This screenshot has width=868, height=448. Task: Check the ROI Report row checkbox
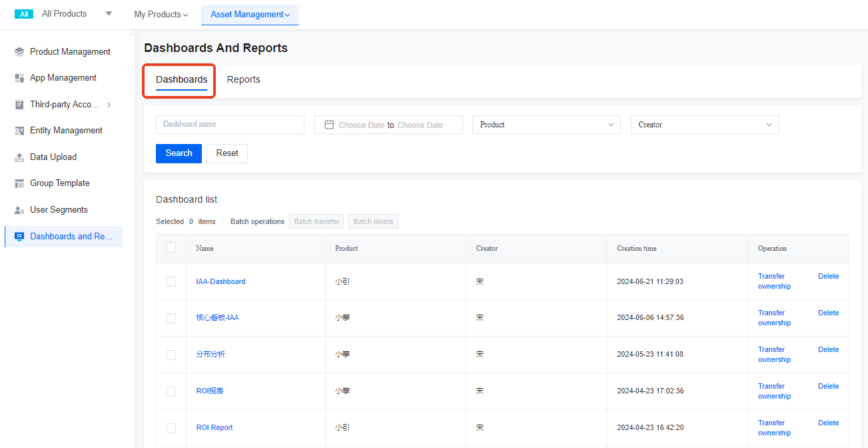(x=171, y=428)
